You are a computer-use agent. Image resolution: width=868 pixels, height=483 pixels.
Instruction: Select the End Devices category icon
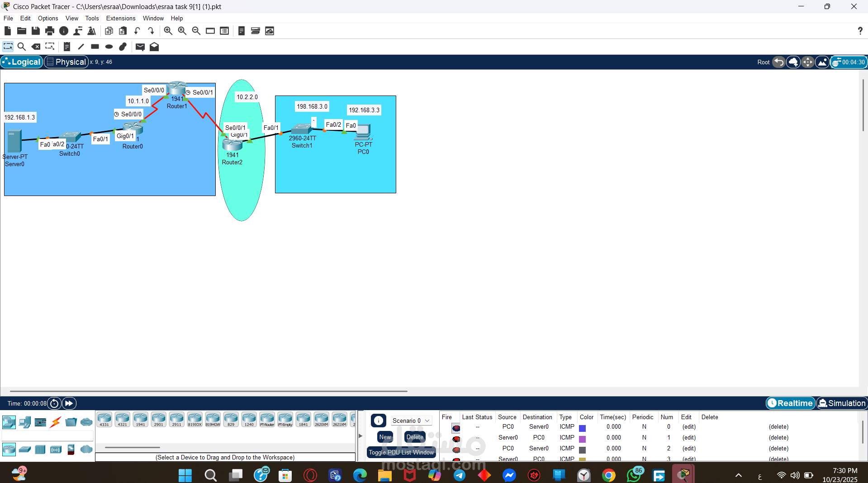click(x=25, y=422)
